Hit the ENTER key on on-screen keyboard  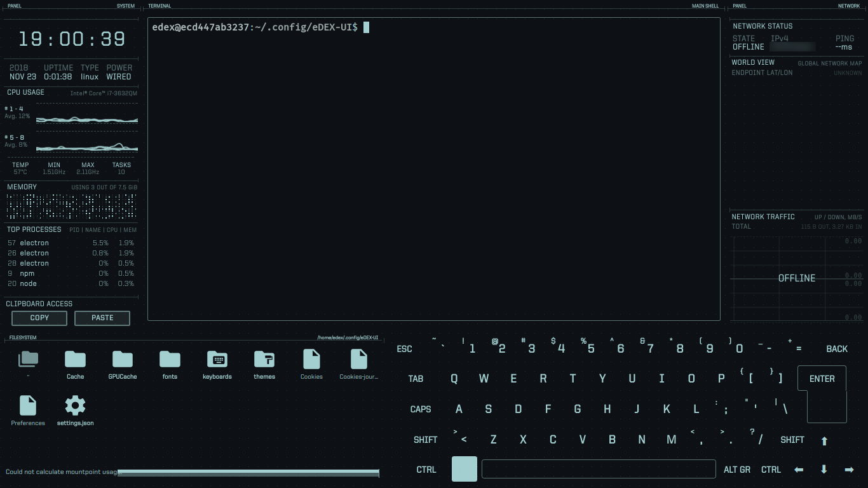pos(822,379)
